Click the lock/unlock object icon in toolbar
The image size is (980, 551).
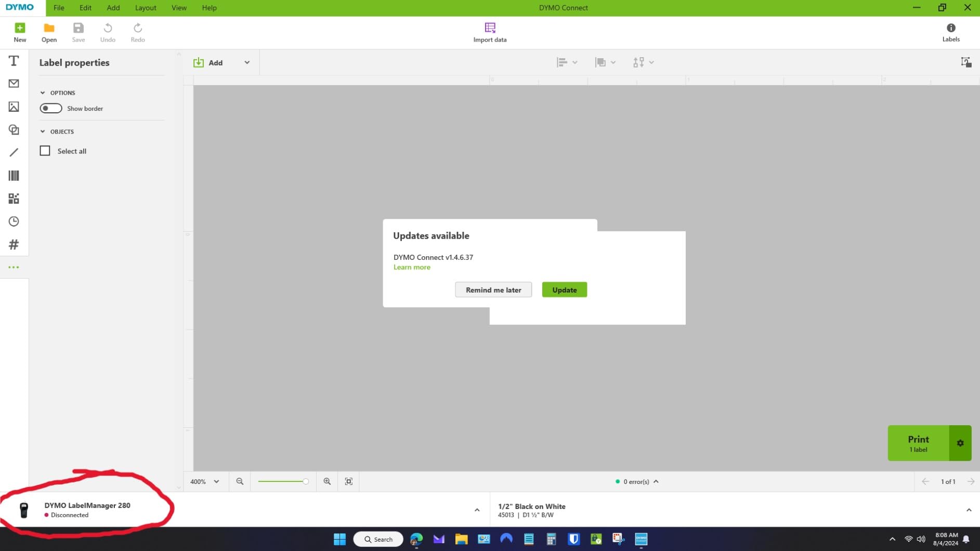tap(966, 62)
